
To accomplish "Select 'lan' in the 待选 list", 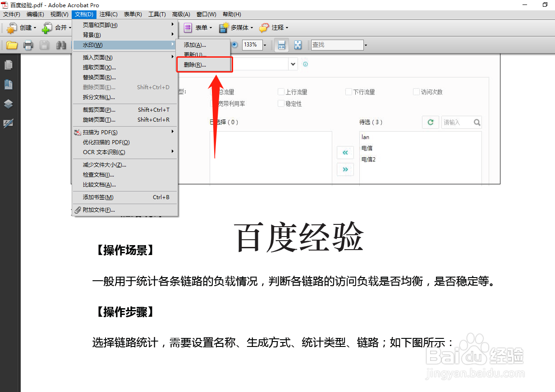I will 365,137.
